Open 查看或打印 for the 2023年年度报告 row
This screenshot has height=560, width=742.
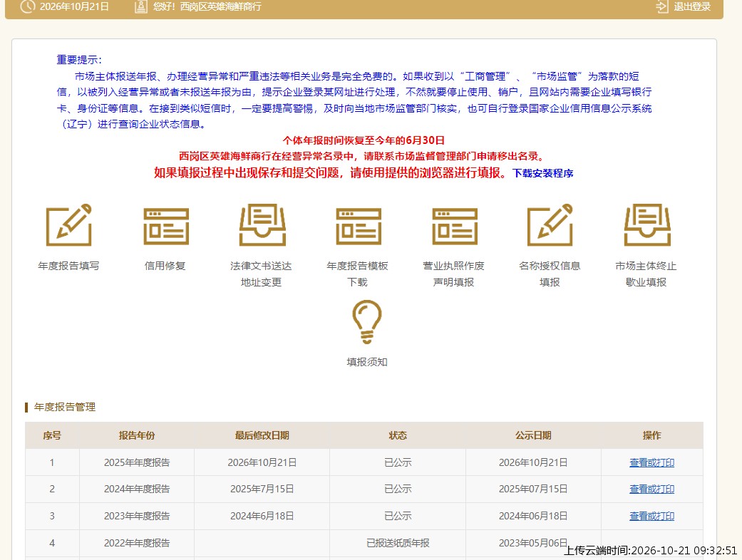(x=651, y=516)
